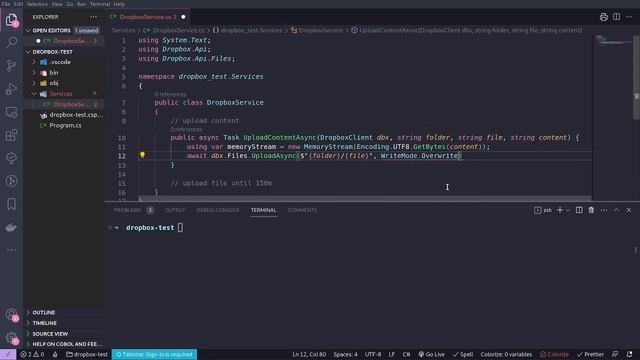Screen dimensions: 640x360
Task: Open the File menu
Action: tap(6, 4)
